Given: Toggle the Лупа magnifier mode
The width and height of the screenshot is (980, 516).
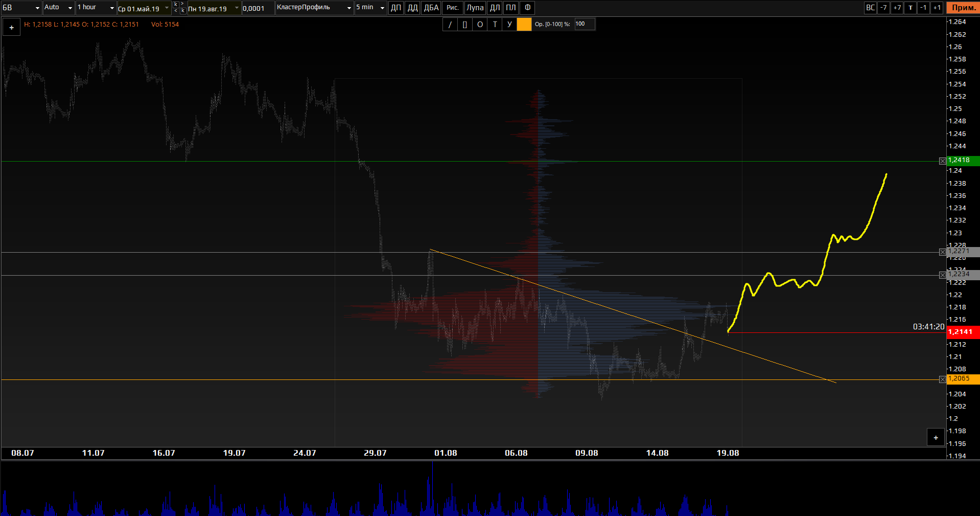Looking at the screenshot, I should click(x=475, y=8).
